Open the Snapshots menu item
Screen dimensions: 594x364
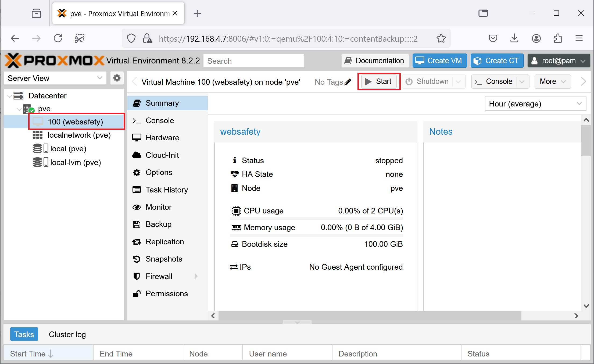pos(167,259)
